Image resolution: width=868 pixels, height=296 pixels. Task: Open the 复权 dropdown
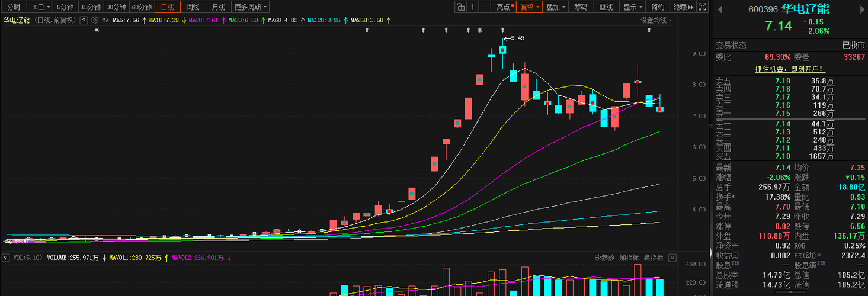(529, 7)
